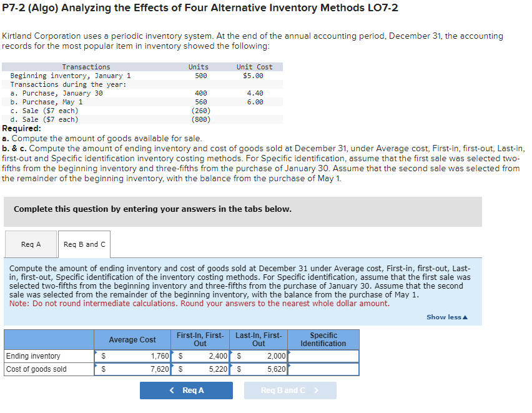Click the Average Cost column header
Screen dimensions: 532x413
(132, 339)
